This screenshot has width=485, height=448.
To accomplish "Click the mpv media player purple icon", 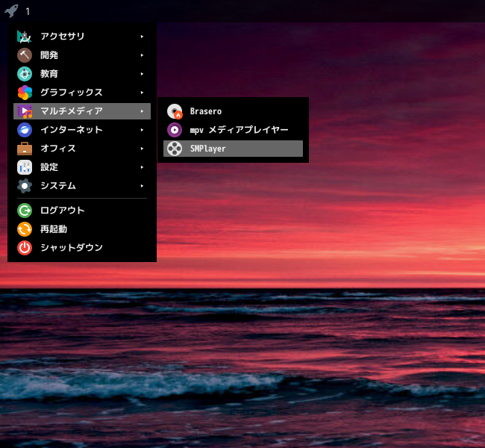I will click(175, 130).
